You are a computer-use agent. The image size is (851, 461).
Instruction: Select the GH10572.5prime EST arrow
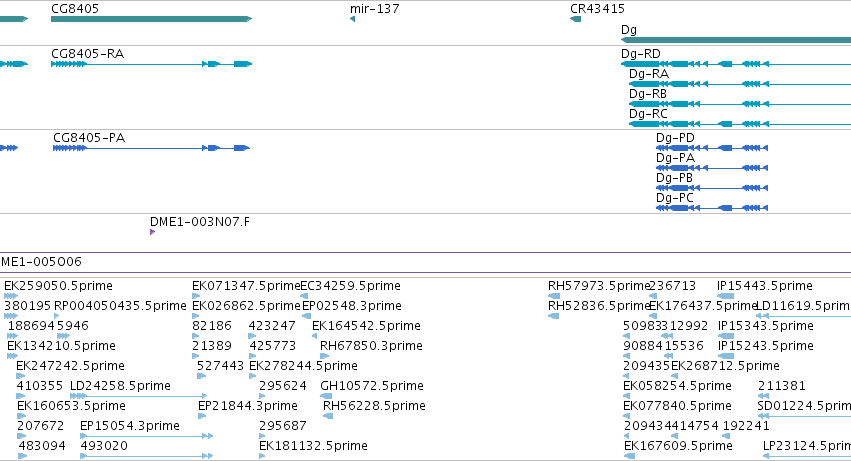click(326, 396)
